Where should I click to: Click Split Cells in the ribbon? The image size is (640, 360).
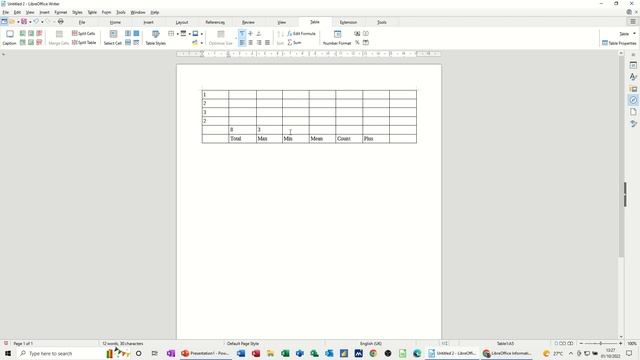click(84, 33)
